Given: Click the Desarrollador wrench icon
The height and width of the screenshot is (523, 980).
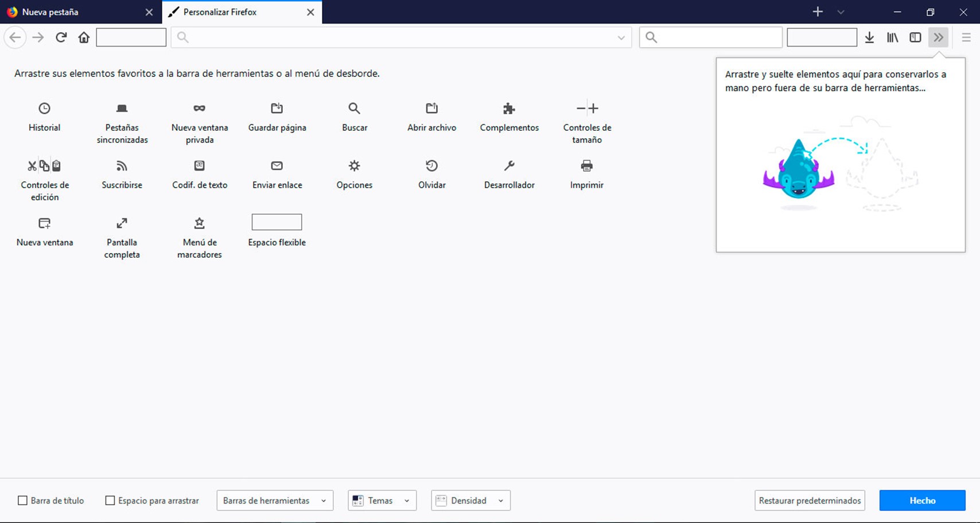Looking at the screenshot, I should (x=509, y=166).
